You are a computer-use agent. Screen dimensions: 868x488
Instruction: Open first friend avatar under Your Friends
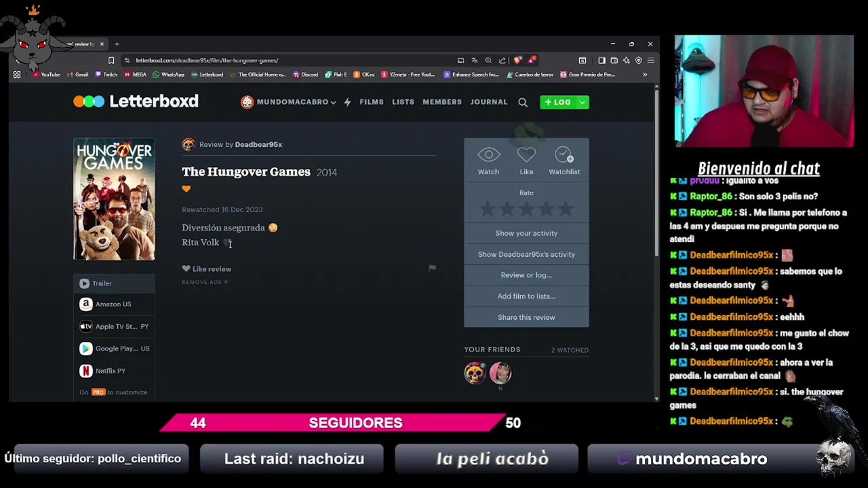475,373
